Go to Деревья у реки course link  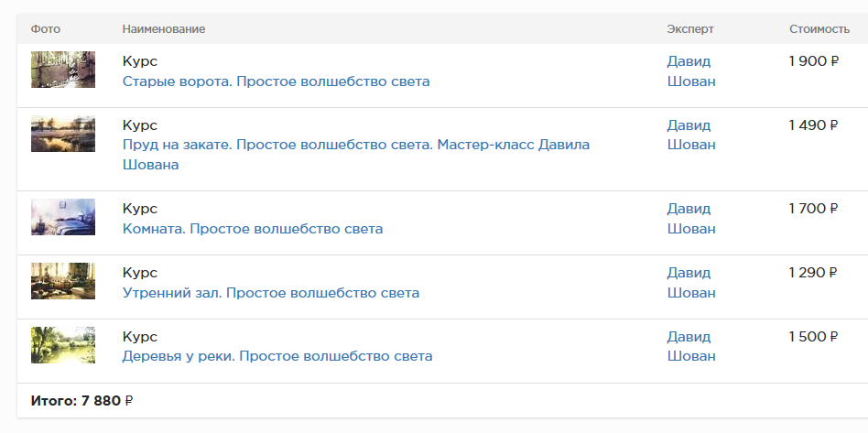(x=277, y=357)
